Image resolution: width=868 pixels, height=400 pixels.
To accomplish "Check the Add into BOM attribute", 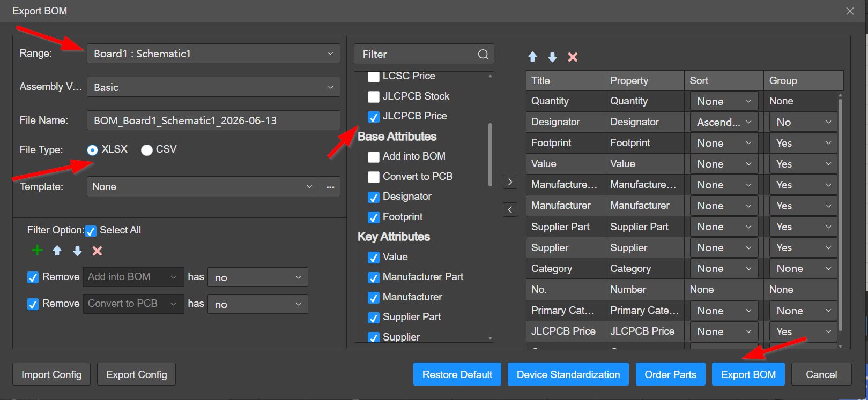I will click(x=374, y=157).
